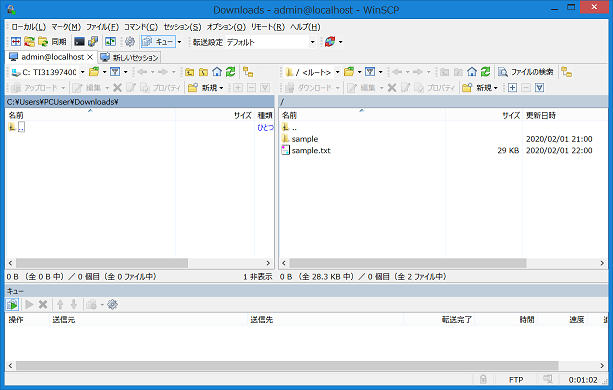Open the ファイル(F) menu
Image resolution: width=613 pixels, height=390 pixels.
coord(102,27)
